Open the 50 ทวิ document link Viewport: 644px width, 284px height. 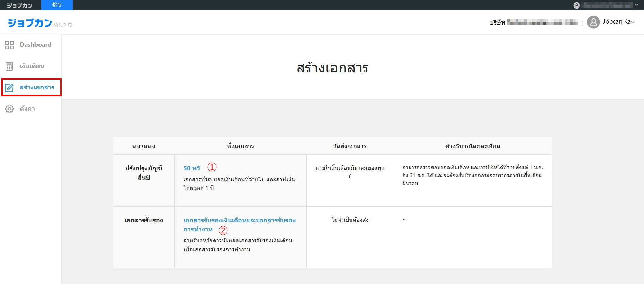click(191, 168)
